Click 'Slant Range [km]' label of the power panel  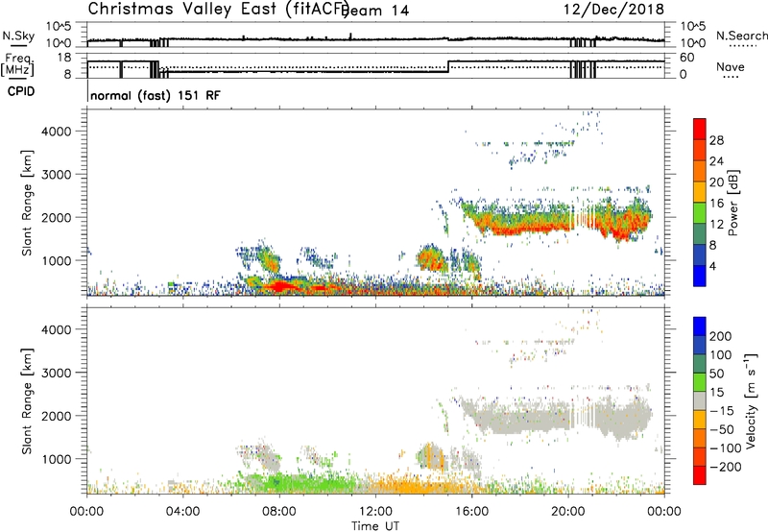pos(27,203)
